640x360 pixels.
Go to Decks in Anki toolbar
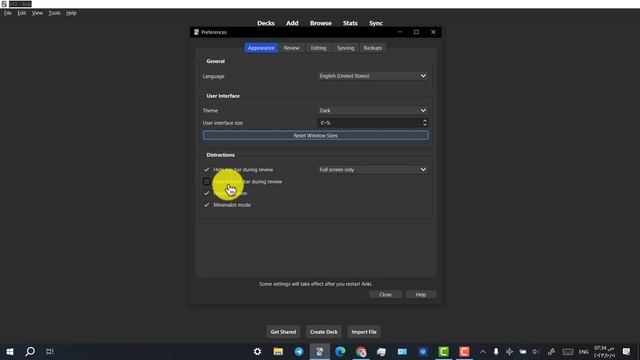pyautogui.click(x=266, y=23)
